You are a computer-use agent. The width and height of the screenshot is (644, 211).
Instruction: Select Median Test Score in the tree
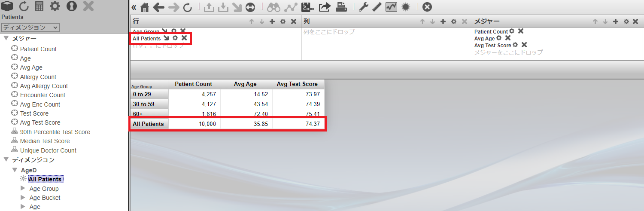(45, 141)
